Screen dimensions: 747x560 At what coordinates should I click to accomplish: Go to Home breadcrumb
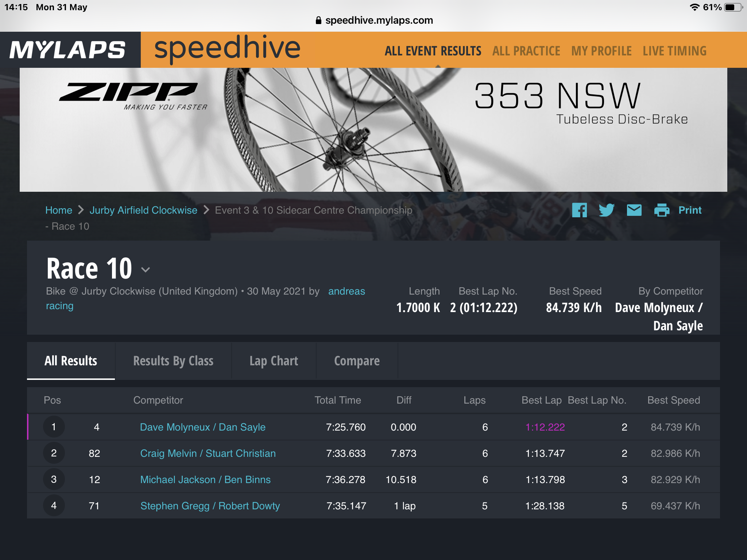coord(59,210)
